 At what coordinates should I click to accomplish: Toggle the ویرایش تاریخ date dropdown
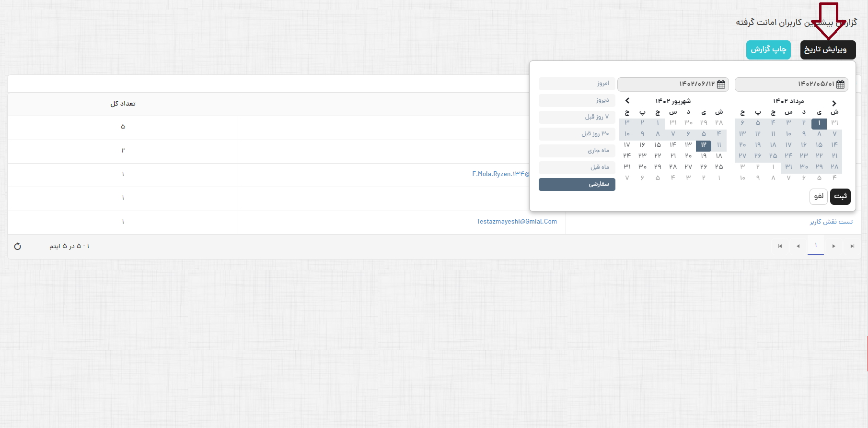828,50
